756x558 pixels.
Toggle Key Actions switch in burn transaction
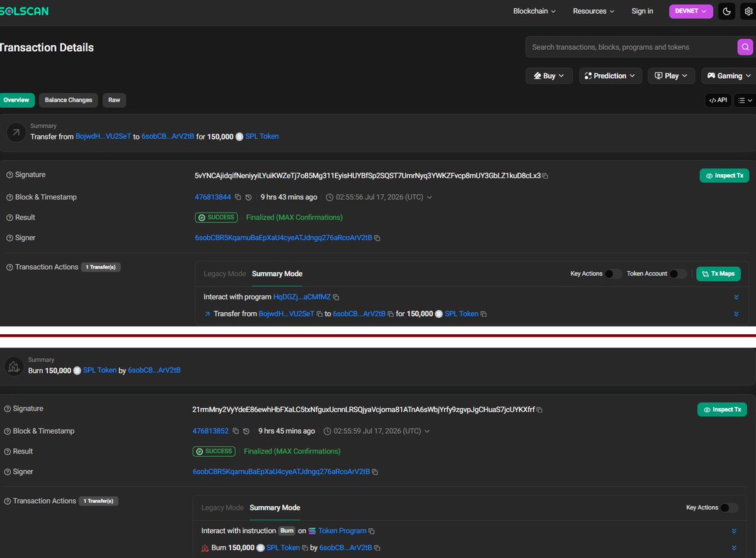[729, 508]
